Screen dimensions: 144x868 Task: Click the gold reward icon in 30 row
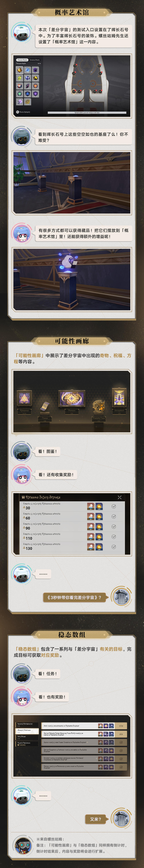pos(99,506)
